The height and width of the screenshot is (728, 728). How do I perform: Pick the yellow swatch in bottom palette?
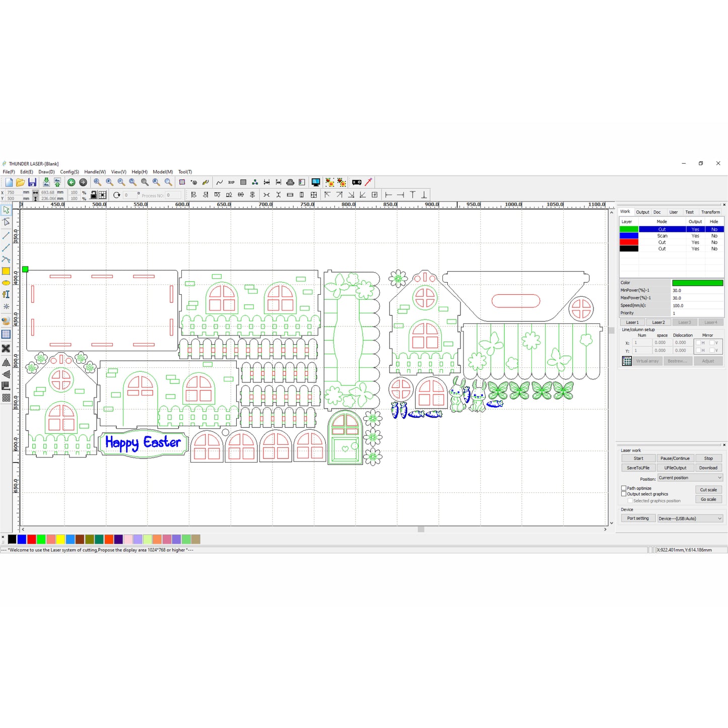click(x=60, y=540)
